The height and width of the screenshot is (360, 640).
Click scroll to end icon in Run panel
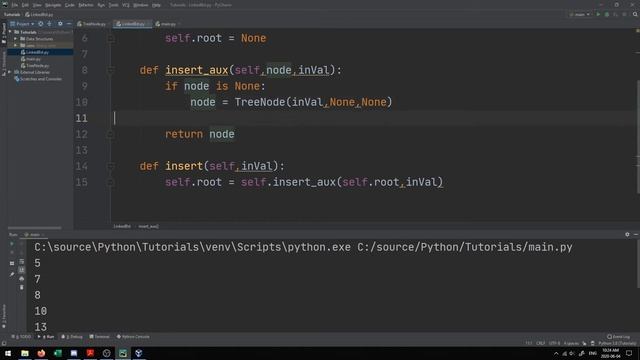(x=22, y=270)
